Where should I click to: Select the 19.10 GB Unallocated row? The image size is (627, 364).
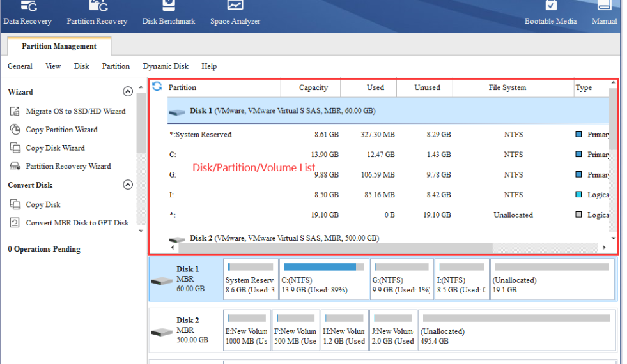tap(388, 215)
